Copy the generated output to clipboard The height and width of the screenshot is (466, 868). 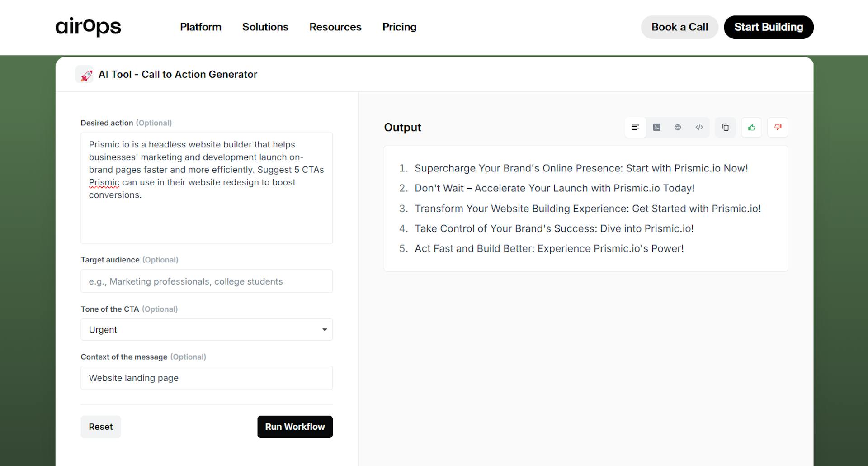click(x=725, y=127)
